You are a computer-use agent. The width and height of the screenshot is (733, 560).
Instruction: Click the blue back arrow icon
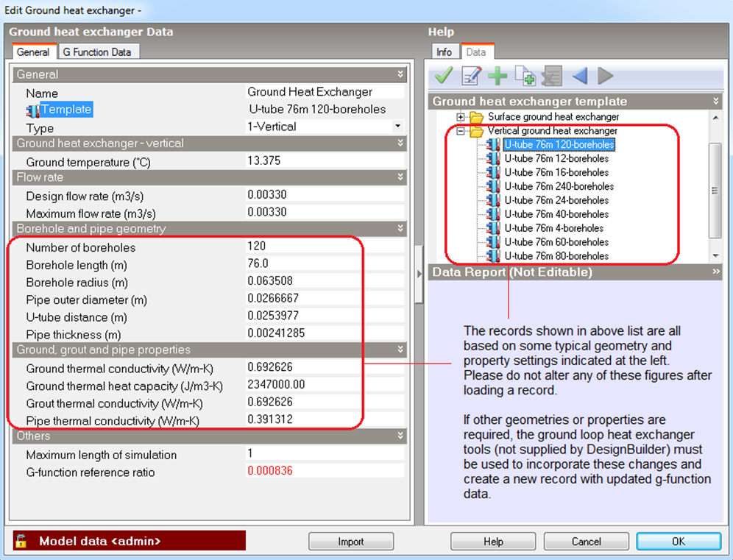579,76
